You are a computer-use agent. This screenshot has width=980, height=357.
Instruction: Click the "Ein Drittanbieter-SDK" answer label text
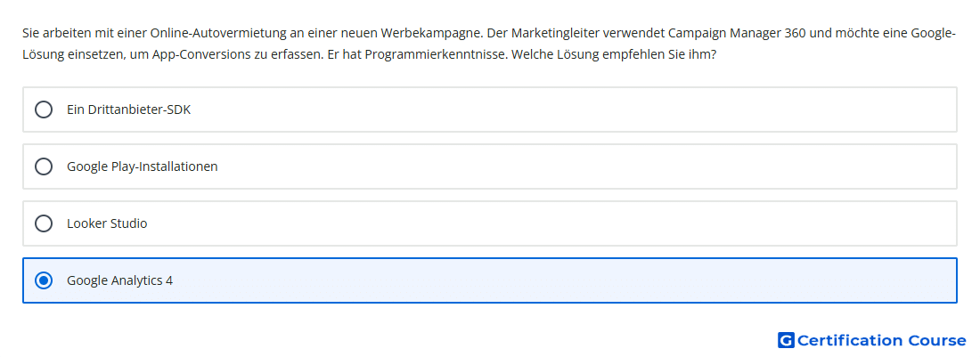[129, 110]
